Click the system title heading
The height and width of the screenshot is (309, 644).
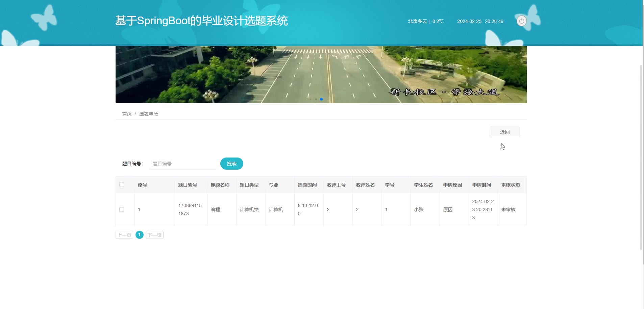[201, 21]
